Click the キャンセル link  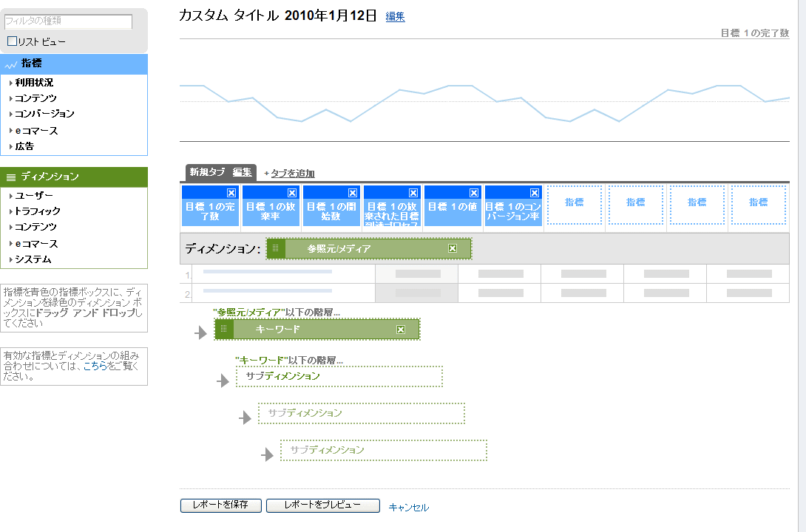[x=408, y=508]
